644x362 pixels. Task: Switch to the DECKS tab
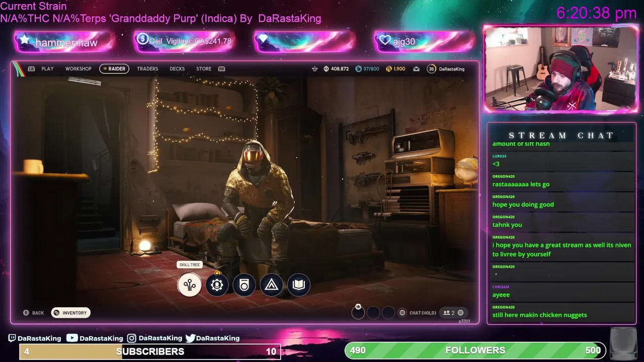point(177,69)
